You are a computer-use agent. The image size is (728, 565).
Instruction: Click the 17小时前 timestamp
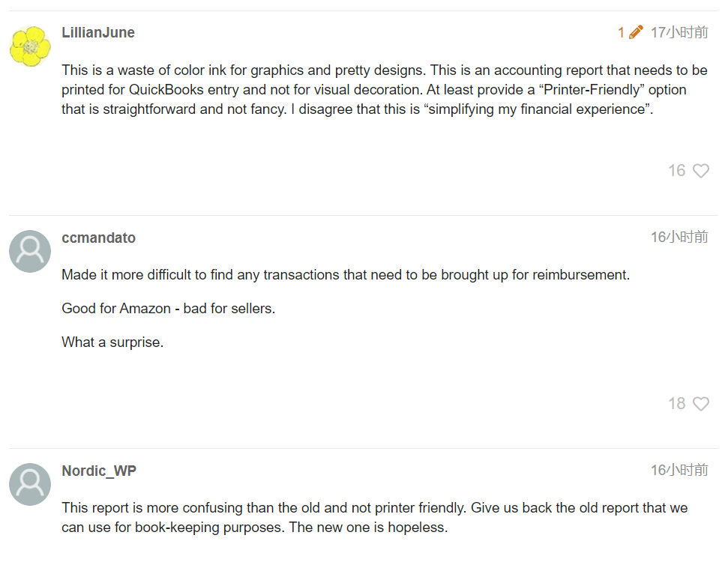coord(679,32)
